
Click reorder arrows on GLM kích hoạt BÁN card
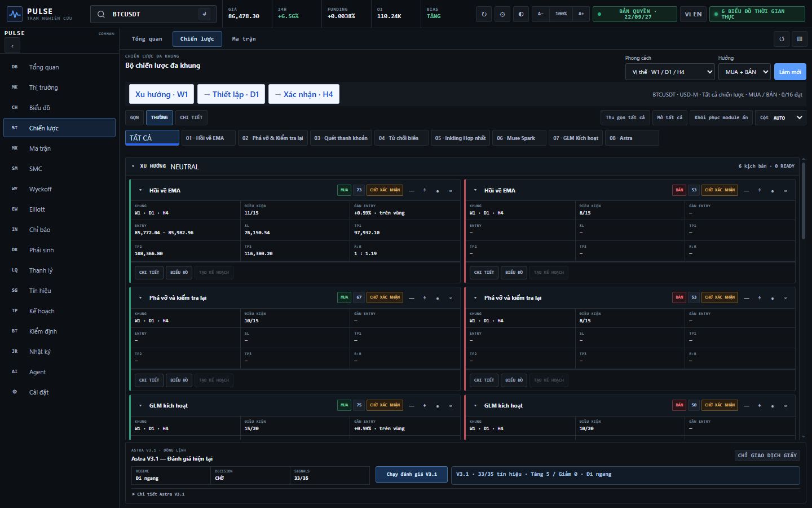tap(760, 406)
